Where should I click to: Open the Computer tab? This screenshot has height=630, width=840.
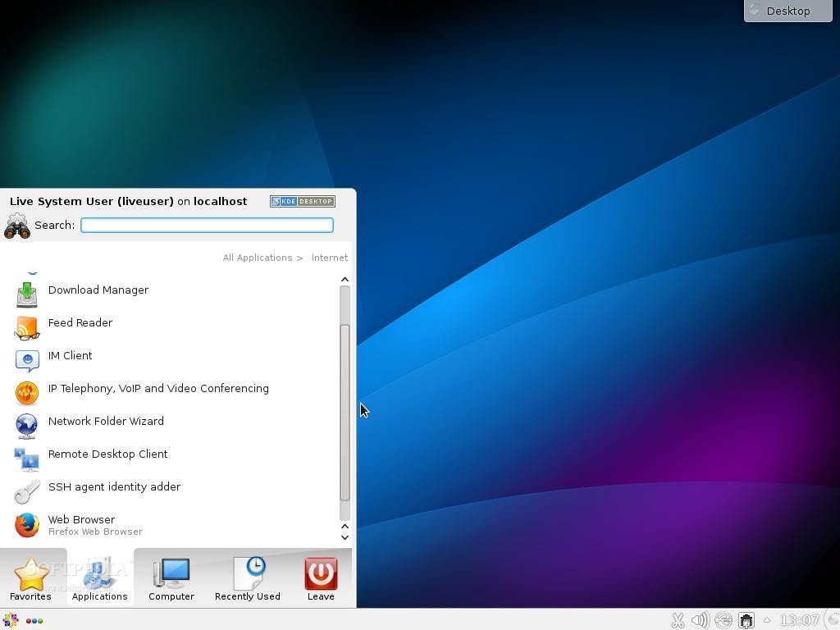click(171, 578)
